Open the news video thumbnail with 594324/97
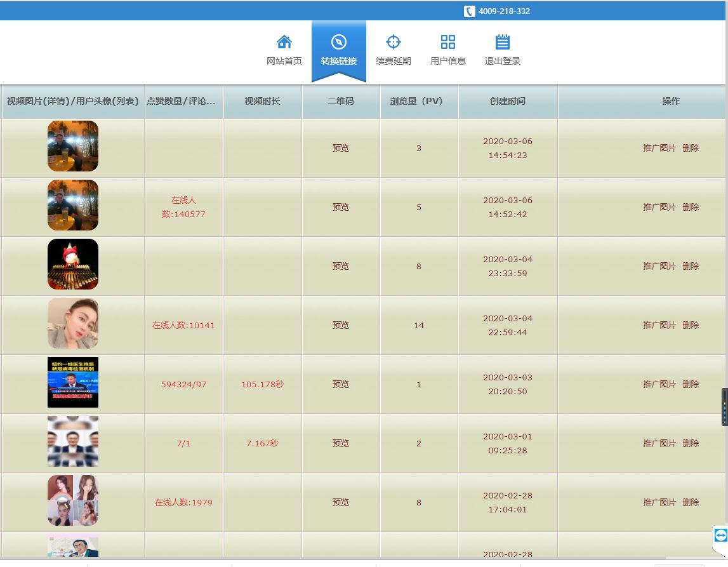The height and width of the screenshot is (567, 728). click(x=73, y=382)
